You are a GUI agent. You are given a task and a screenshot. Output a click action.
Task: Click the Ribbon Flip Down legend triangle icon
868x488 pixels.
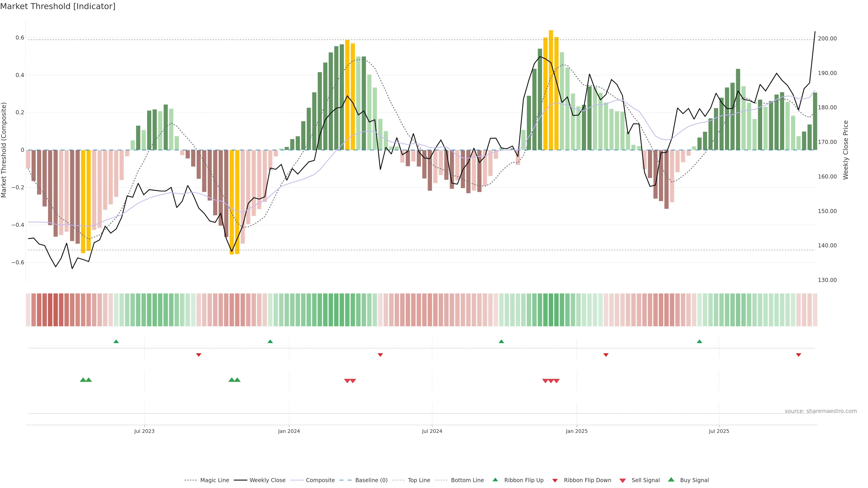(555, 481)
